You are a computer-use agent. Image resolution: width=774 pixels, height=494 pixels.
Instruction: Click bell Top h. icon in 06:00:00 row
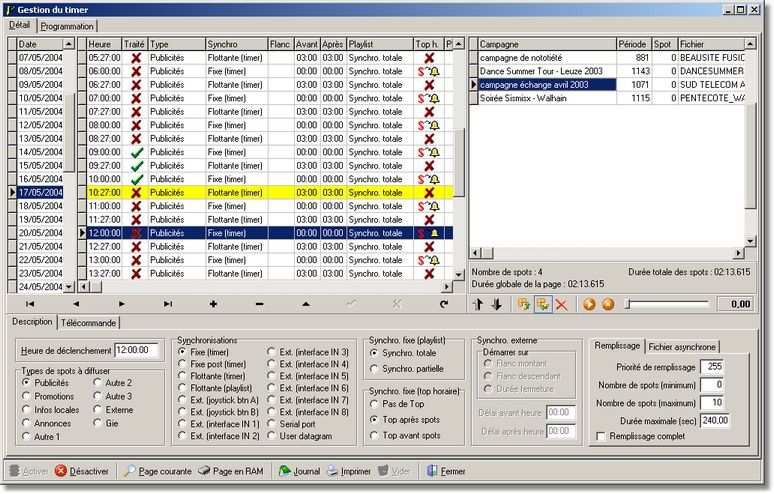tap(435, 72)
